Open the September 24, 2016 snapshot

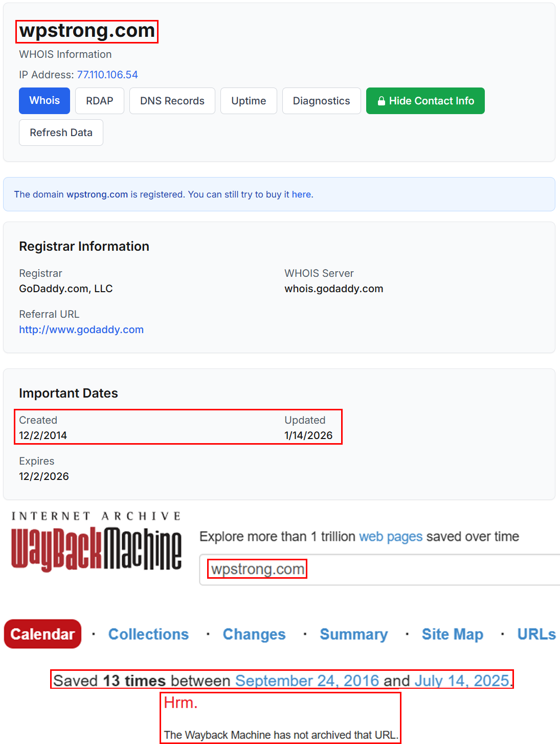306,681
